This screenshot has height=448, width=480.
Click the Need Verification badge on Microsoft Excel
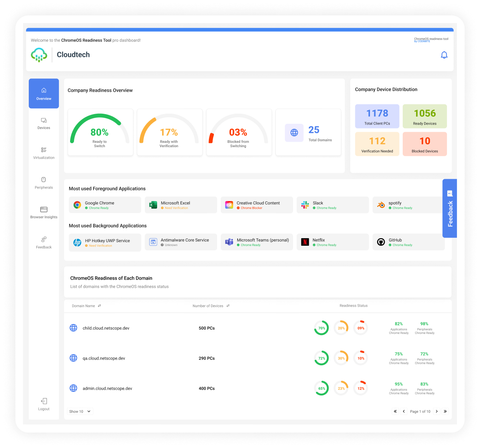pyautogui.click(x=175, y=208)
